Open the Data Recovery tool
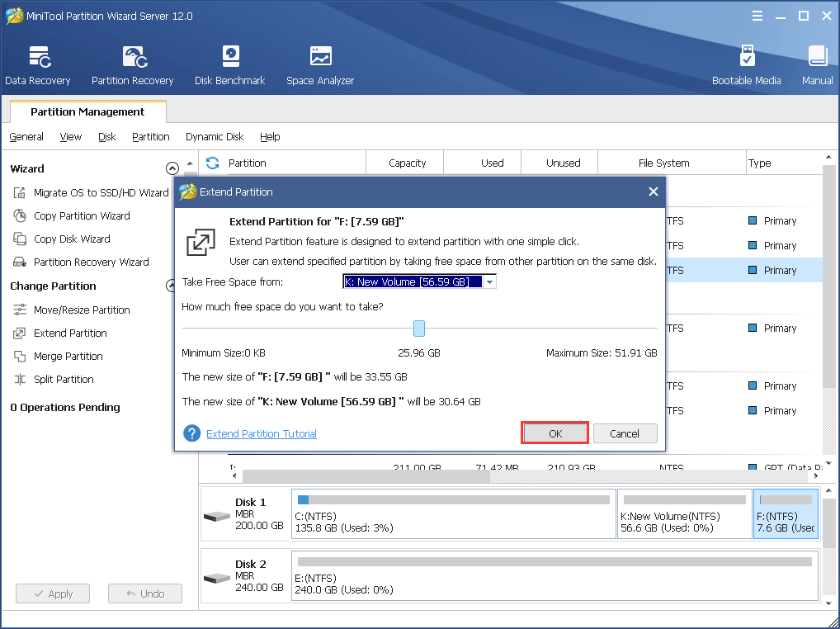The width and height of the screenshot is (840, 629). [x=38, y=65]
